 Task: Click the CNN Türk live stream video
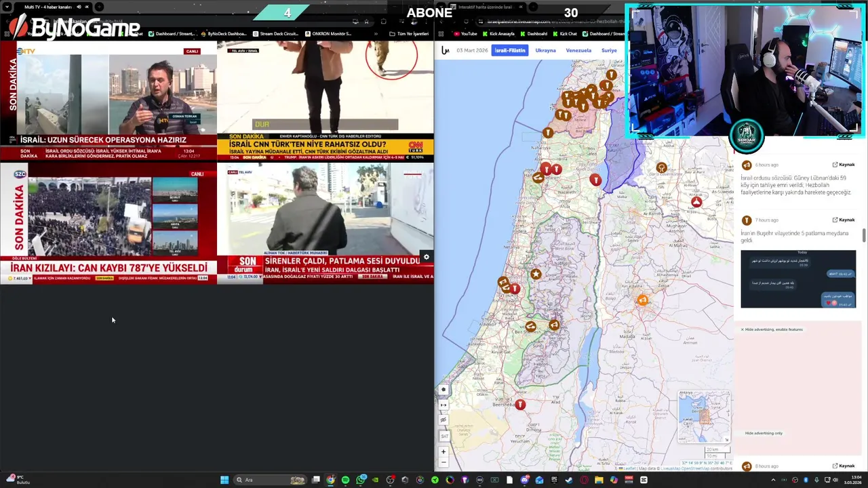coord(325,102)
